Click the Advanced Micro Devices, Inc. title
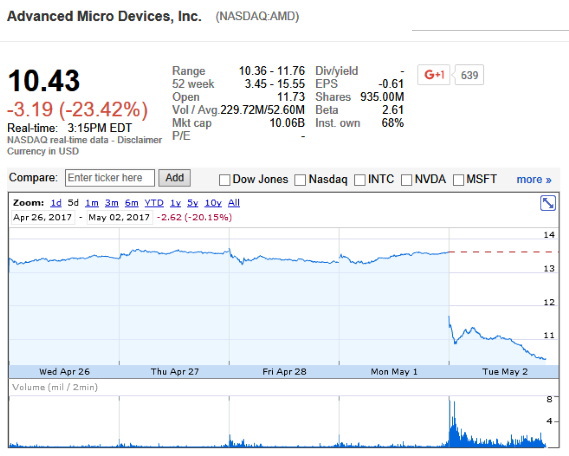Viewport: 569px width, 456px height. pyautogui.click(x=104, y=16)
